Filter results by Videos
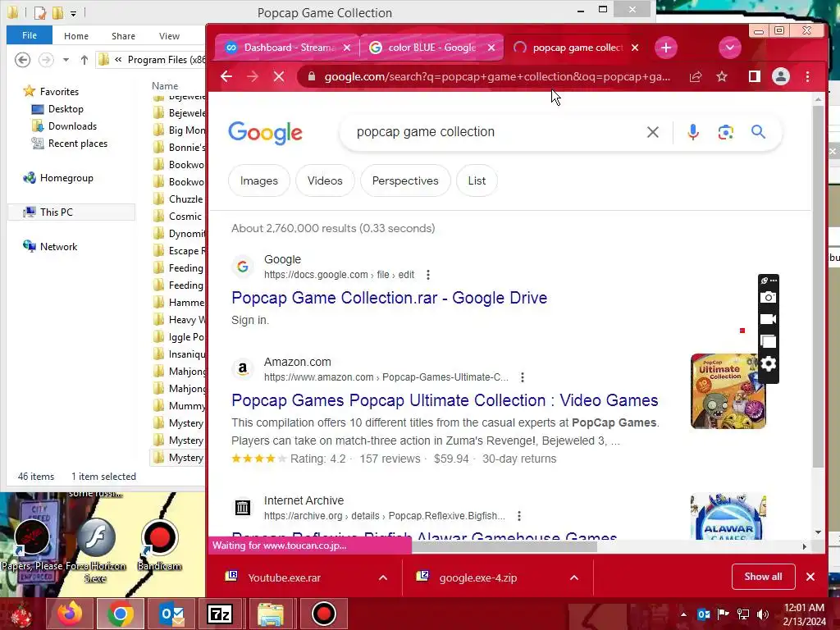The width and height of the screenshot is (840, 630). pos(325,180)
